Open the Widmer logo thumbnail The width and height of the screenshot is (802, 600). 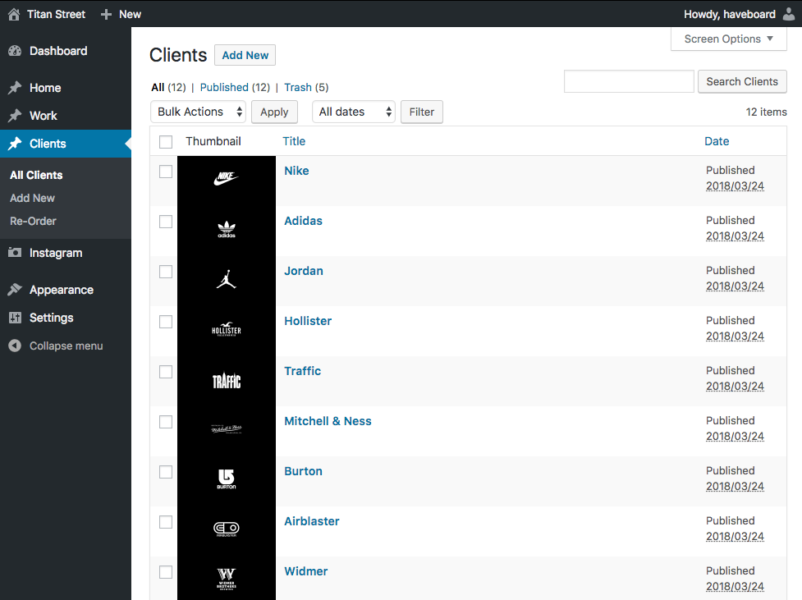coord(226,579)
